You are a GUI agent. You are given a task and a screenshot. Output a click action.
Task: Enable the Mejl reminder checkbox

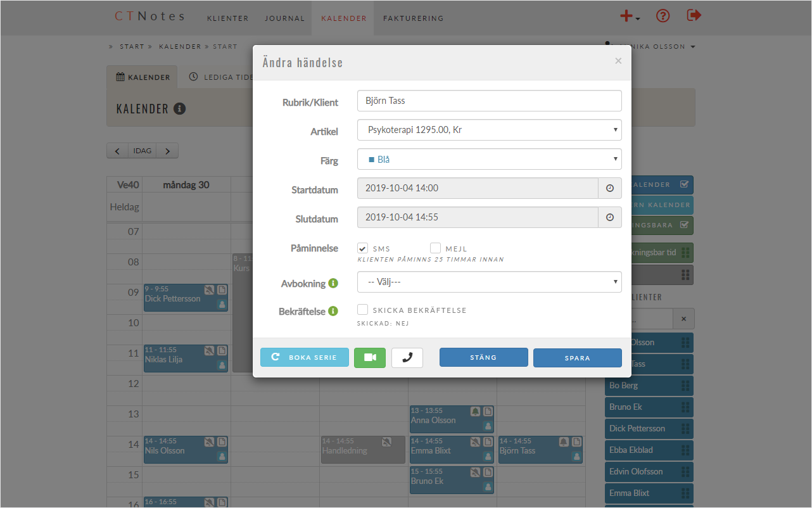click(435, 248)
